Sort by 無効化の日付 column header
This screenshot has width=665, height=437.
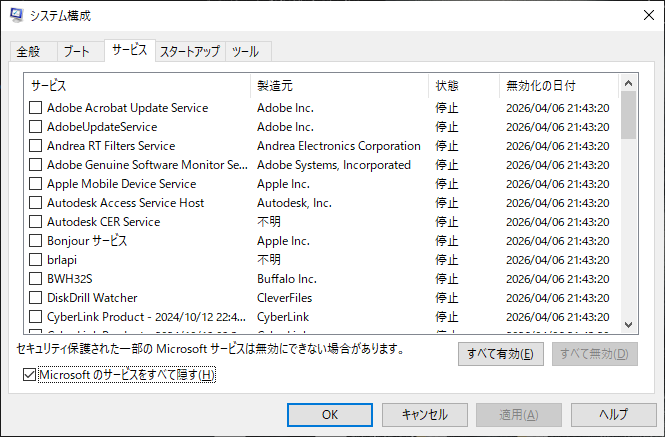(x=559, y=86)
